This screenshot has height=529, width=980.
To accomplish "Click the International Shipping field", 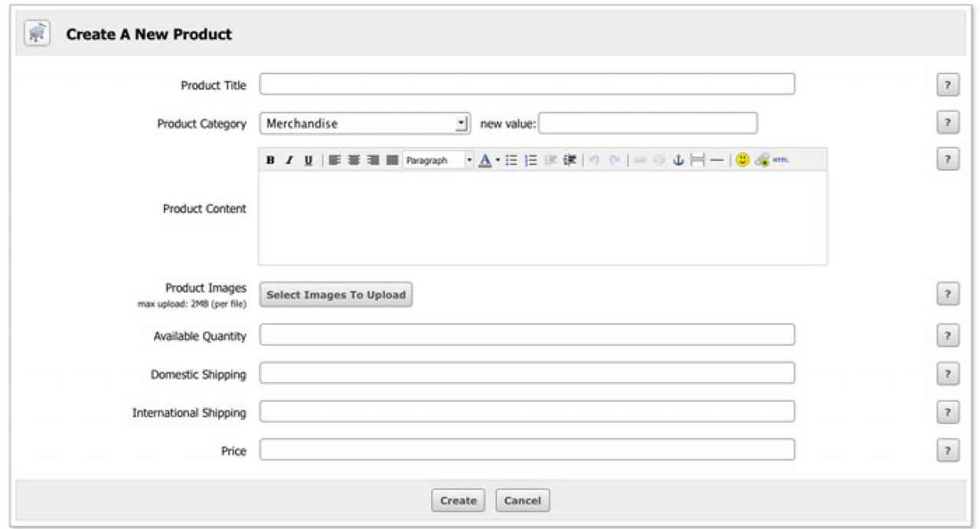I will tap(527, 411).
